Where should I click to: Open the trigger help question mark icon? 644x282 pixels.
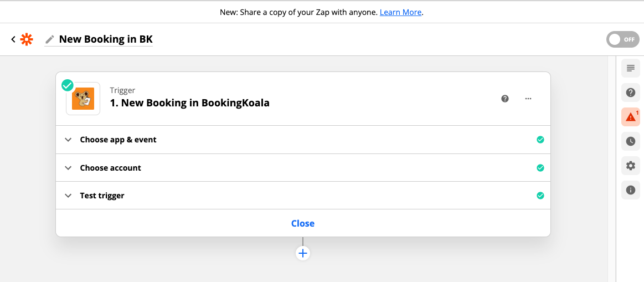[505, 99]
